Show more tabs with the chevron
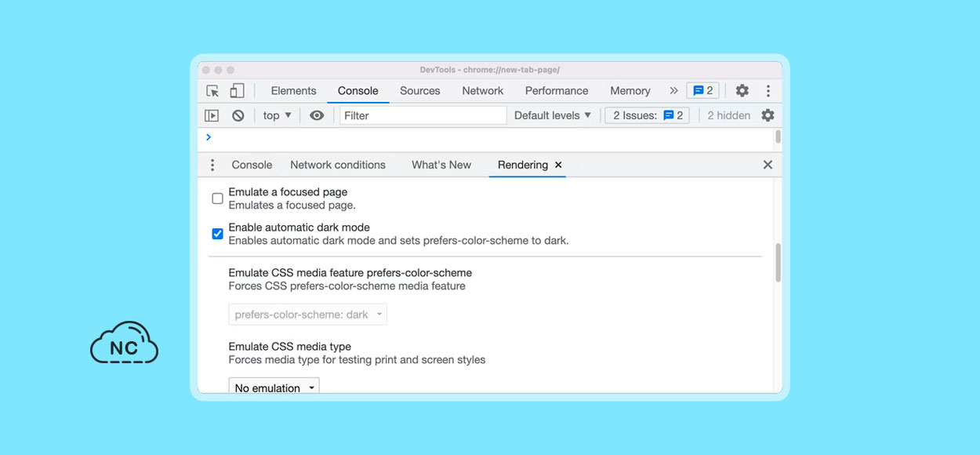The width and height of the screenshot is (980, 455). (673, 91)
